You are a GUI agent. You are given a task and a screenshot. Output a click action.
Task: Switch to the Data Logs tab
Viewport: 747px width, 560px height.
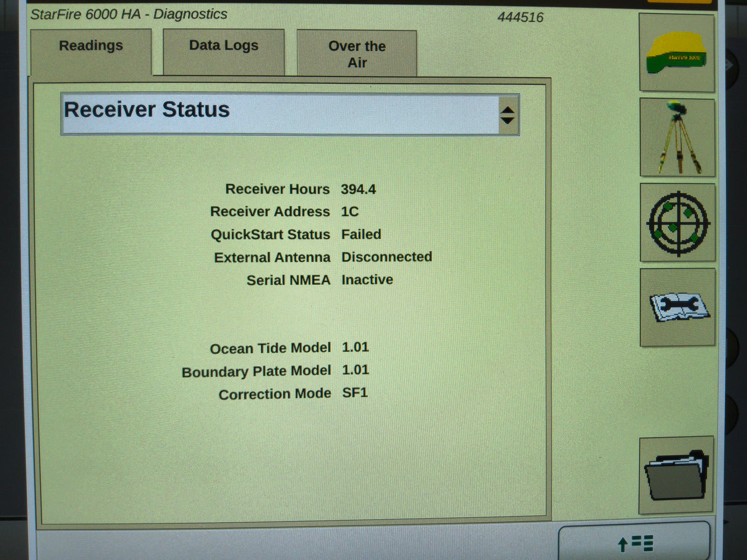click(x=224, y=52)
